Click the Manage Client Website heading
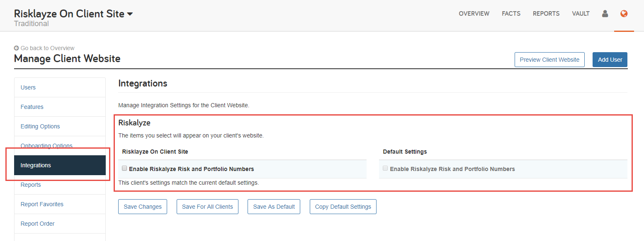Image resolution: width=644 pixels, height=241 pixels. 67,58
